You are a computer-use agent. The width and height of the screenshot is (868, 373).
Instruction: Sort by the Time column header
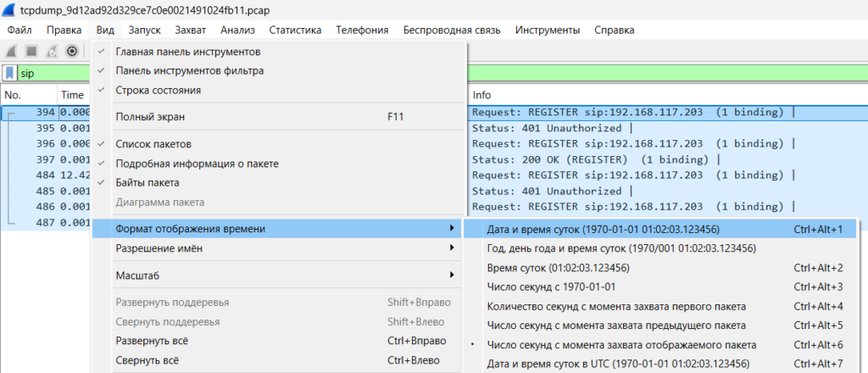[74, 95]
